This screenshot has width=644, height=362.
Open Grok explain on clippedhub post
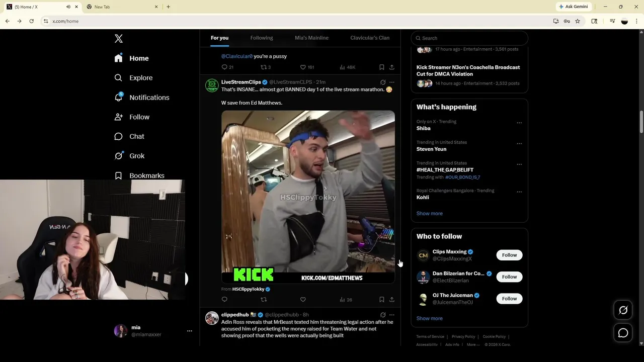click(x=383, y=315)
